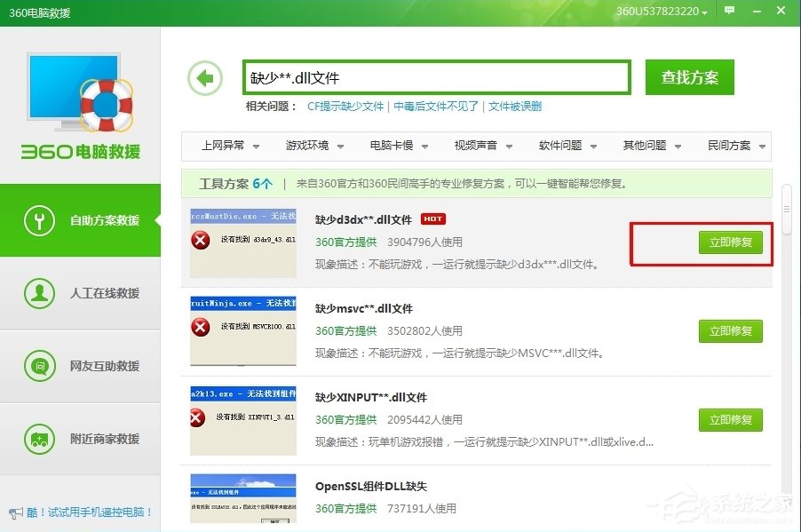Click the feedback speech bubble icon in titlebar
Viewport: 801px width, 532px height.
(x=729, y=11)
